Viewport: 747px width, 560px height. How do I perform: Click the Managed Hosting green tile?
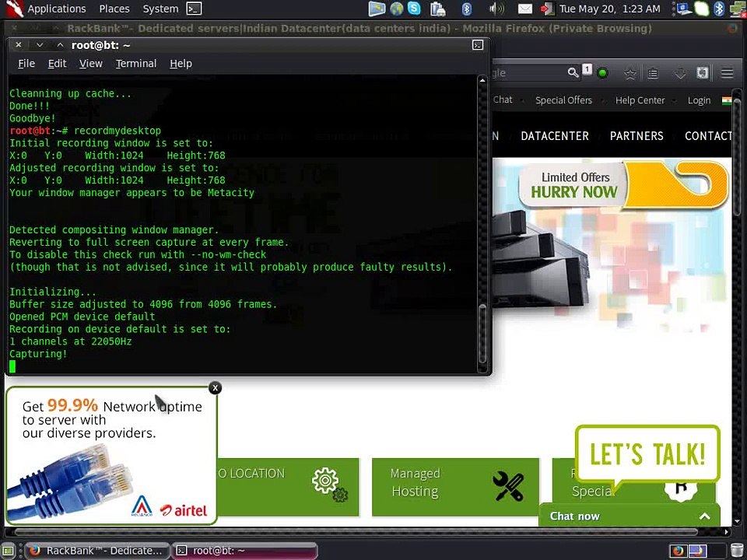click(x=455, y=487)
